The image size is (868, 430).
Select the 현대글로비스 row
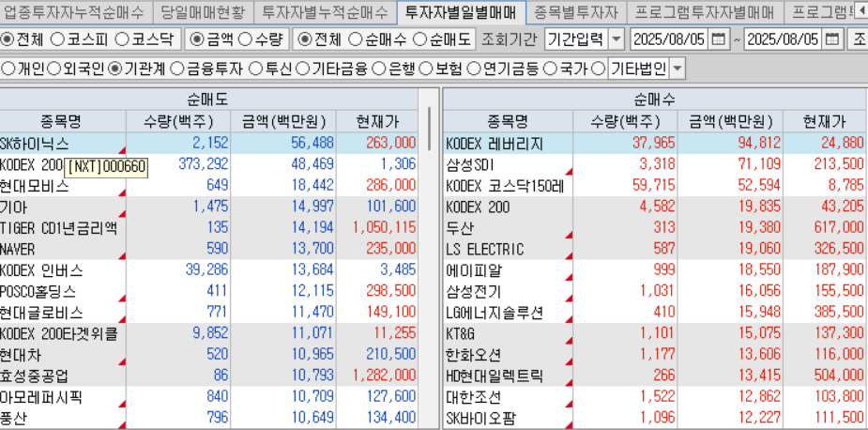208,313
